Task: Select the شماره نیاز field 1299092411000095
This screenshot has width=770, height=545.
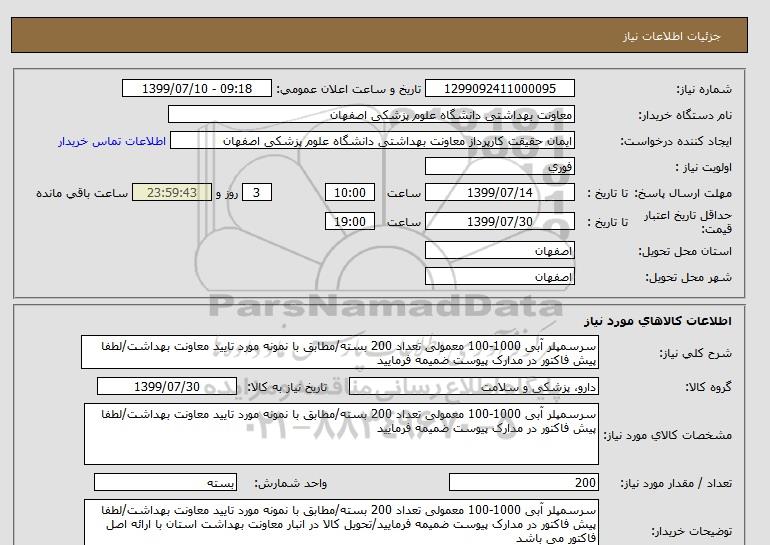Action: coord(499,88)
